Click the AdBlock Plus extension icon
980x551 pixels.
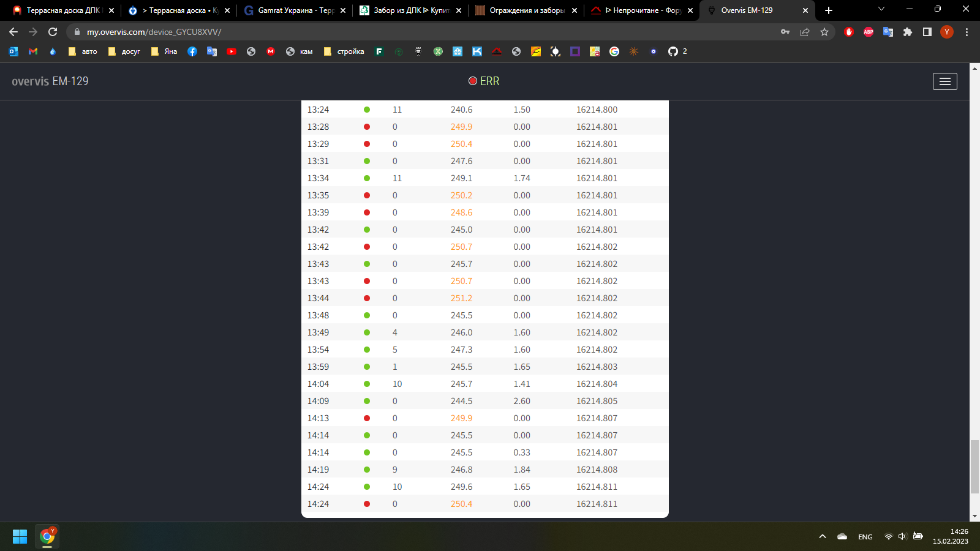point(869,32)
